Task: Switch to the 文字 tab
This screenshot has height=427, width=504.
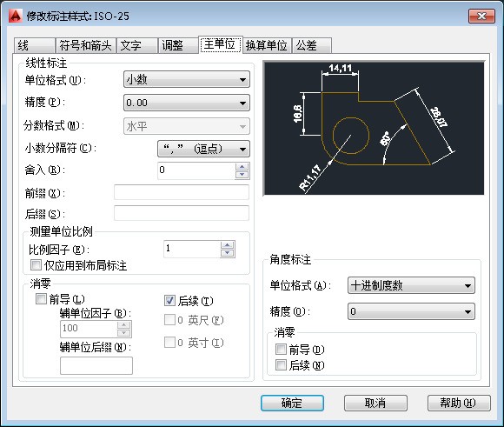Action: pos(137,45)
